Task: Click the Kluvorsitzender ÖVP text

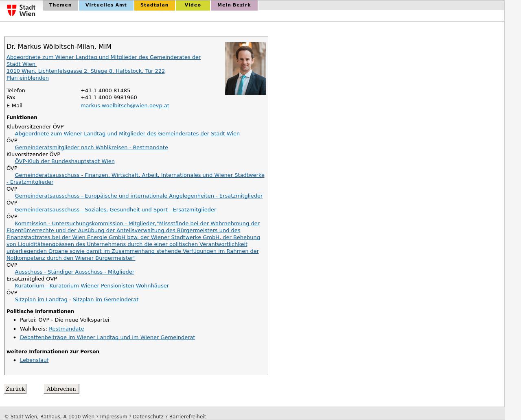Action: click(x=33, y=154)
